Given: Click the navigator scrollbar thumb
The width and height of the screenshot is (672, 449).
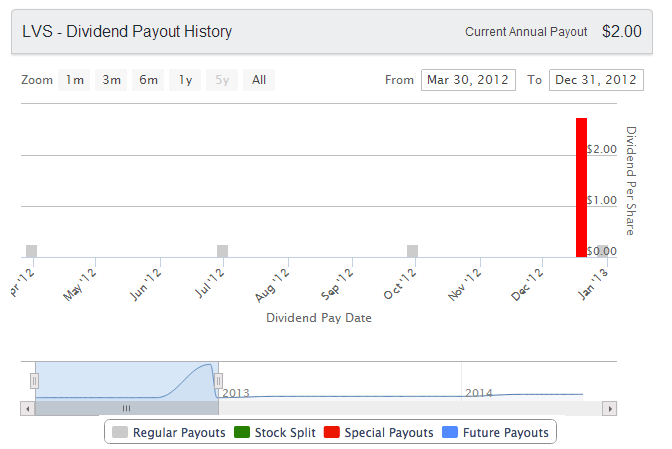Looking at the screenshot, I should pyautogui.click(x=126, y=409).
